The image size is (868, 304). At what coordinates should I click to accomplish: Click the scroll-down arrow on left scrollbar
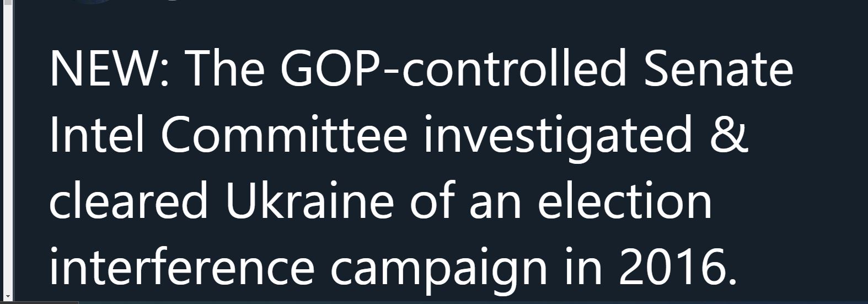pyautogui.click(x=8, y=296)
